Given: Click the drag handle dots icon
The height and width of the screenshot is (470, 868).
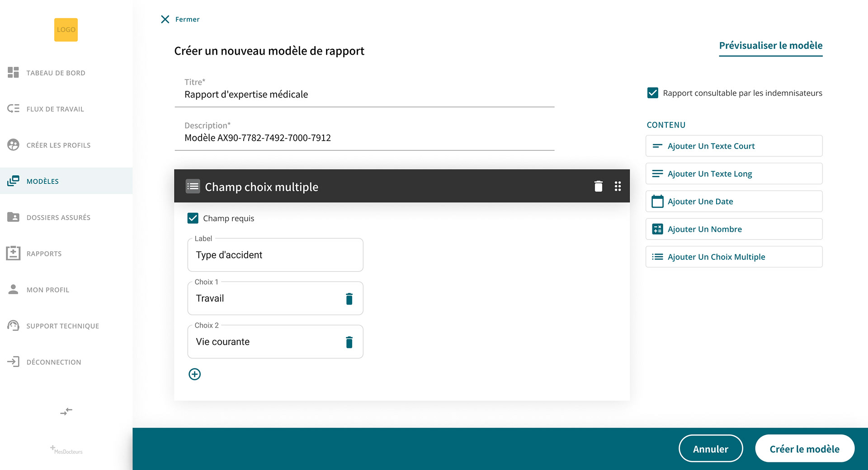Looking at the screenshot, I should click(618, 186).
